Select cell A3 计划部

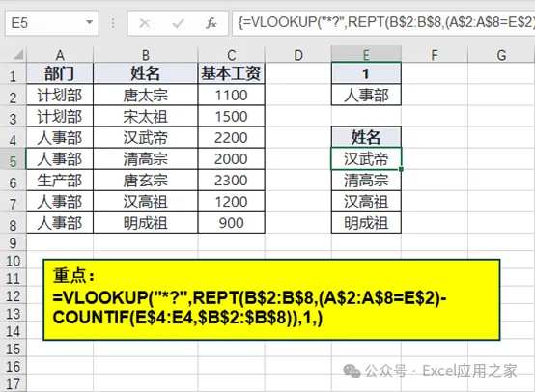60,116
